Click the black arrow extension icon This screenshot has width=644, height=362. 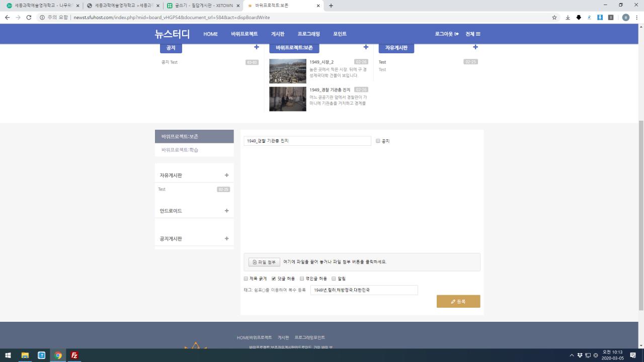click(579, 17)
